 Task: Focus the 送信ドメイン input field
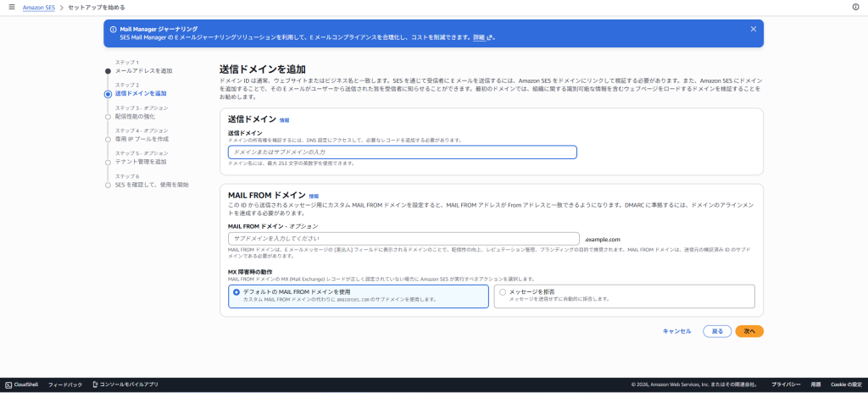coord(402,152)
